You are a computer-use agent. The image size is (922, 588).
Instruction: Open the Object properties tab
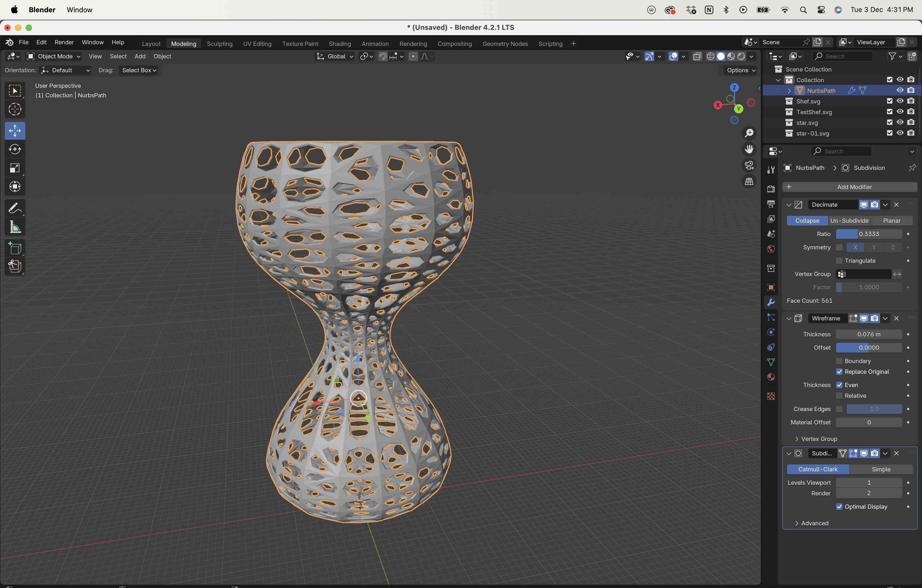pos(771,287)
